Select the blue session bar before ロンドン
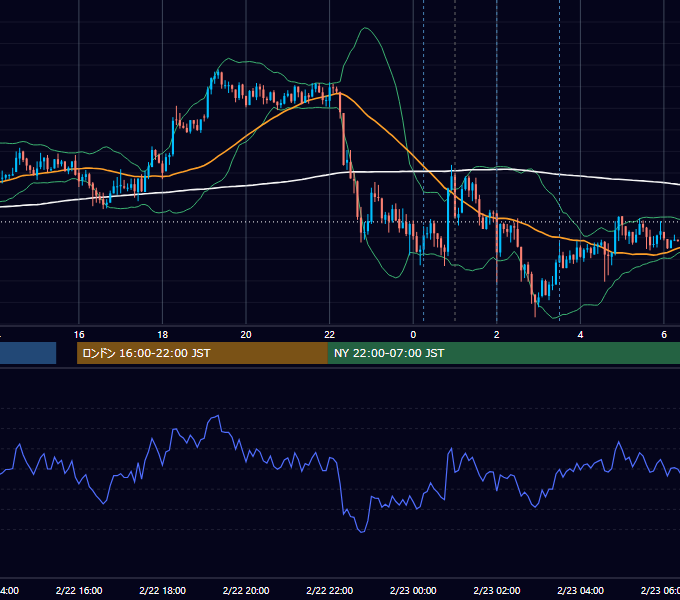The image size is (680, 600). click(28, 353)
